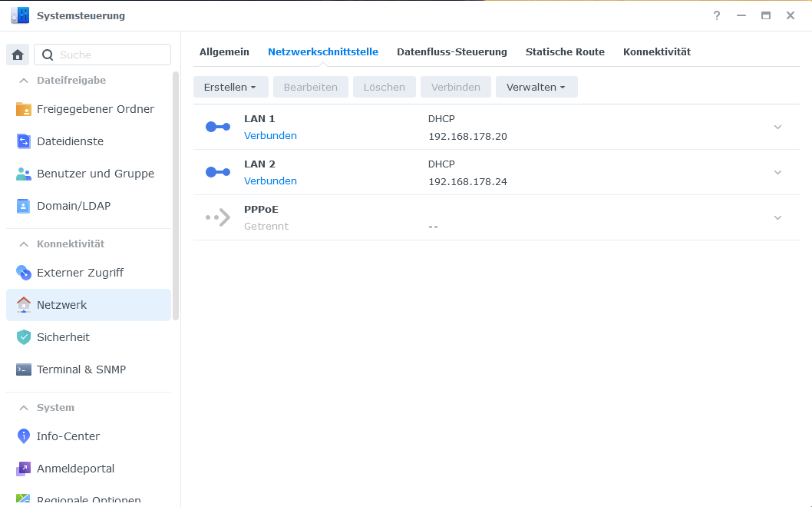Open Freigegebener Ordner in sidebar
812x507 pixels.
(88, 109)
